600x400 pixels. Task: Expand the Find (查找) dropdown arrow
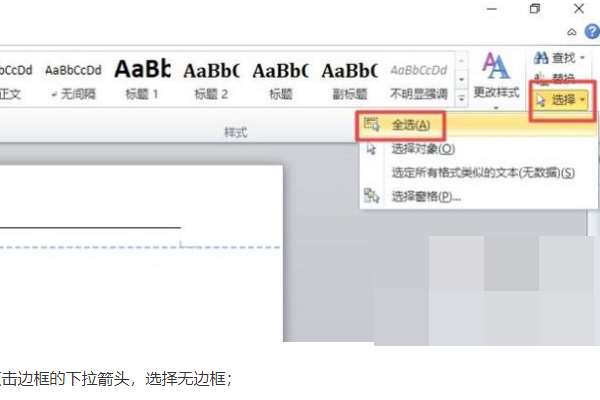tap(582, 58)
